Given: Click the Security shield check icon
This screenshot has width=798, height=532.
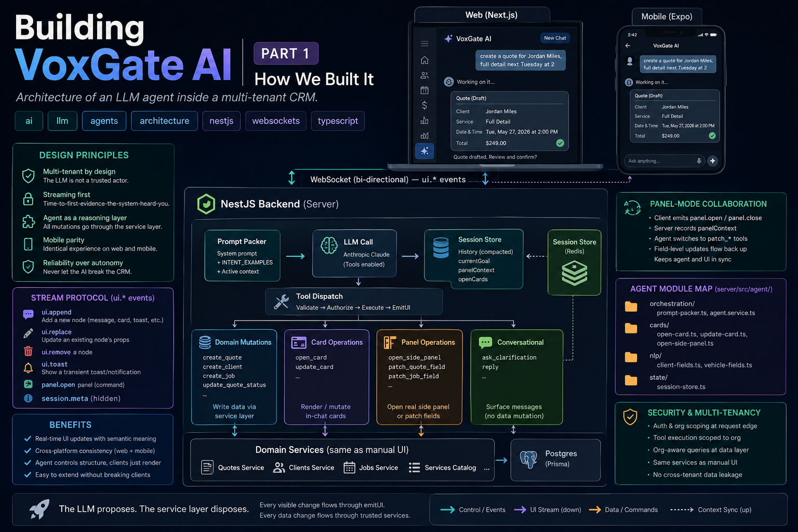Looking at the screenshot, I should coord(630,417).
